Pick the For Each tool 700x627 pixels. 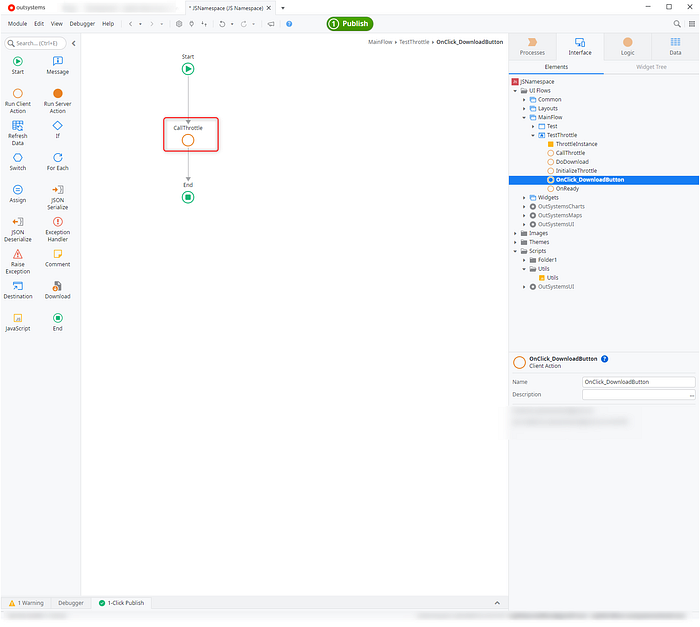(57, 158)
